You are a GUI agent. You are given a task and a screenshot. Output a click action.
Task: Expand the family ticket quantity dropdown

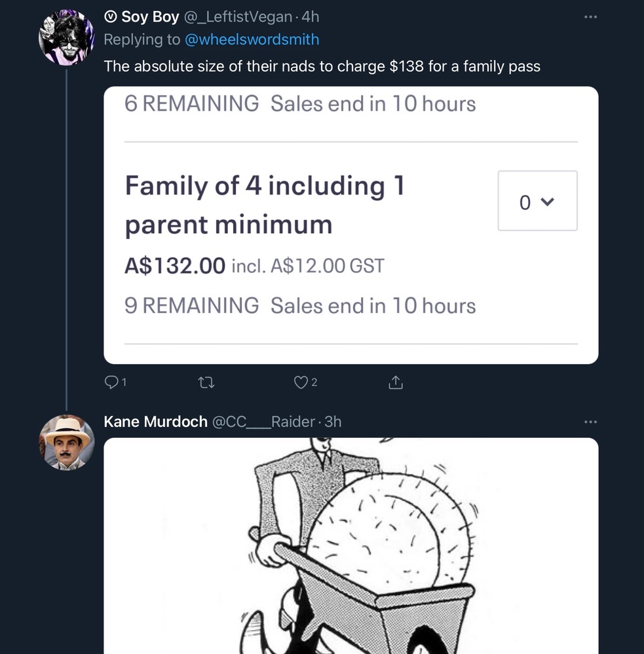click(537, 201)
